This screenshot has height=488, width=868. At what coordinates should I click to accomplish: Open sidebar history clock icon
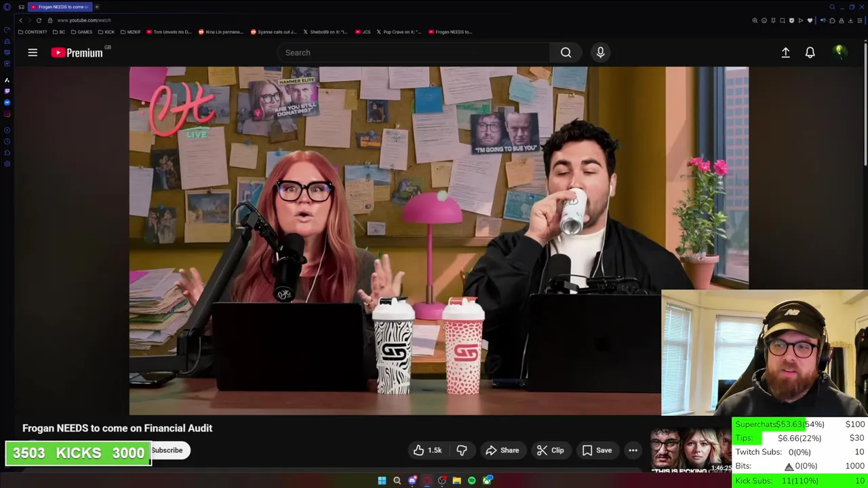7,141
